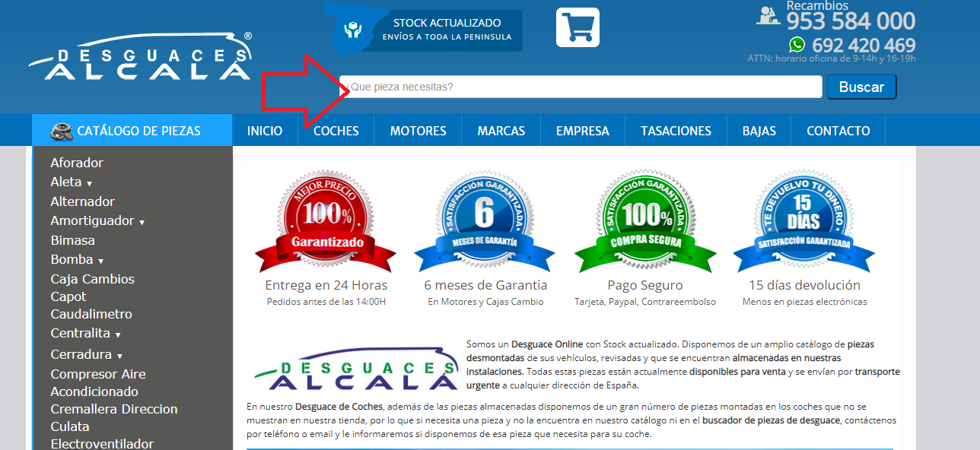The height and width of the screenshot is (450, 980).
Task: Select Alternador in the parts catalog
Action: click(83, 201)
